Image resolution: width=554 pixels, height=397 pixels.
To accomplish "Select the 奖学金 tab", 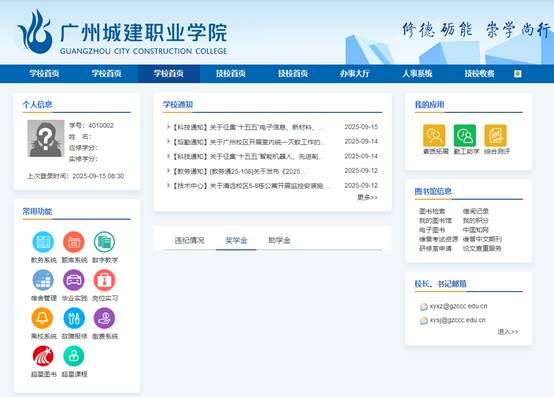I will (236, 240).
